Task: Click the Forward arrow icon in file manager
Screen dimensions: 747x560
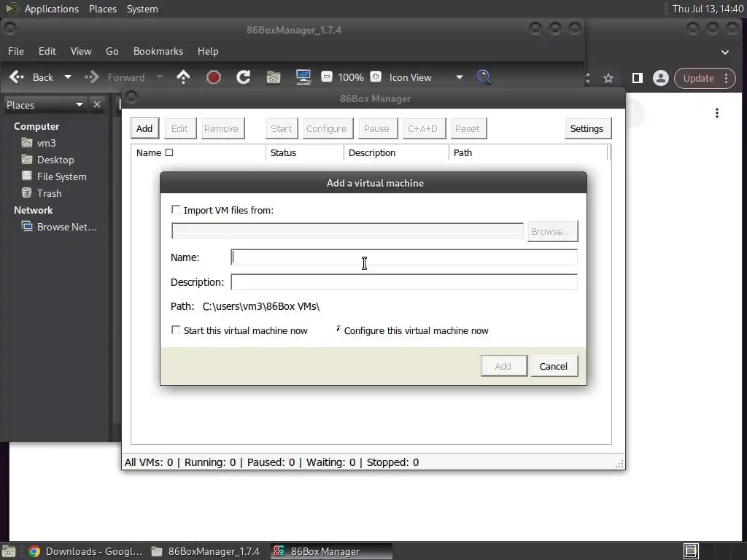Action: click(91, 77)
